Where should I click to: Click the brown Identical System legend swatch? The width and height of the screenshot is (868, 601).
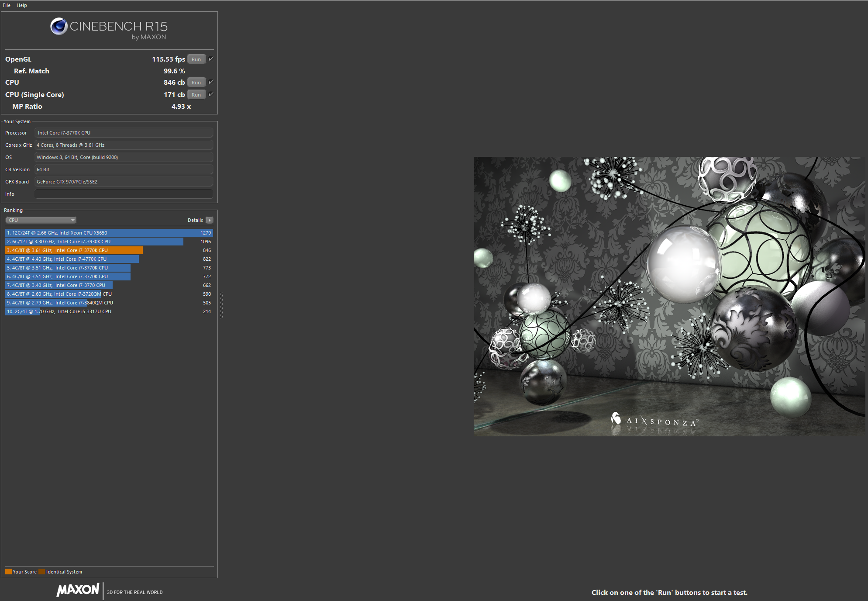click(41, 572)
